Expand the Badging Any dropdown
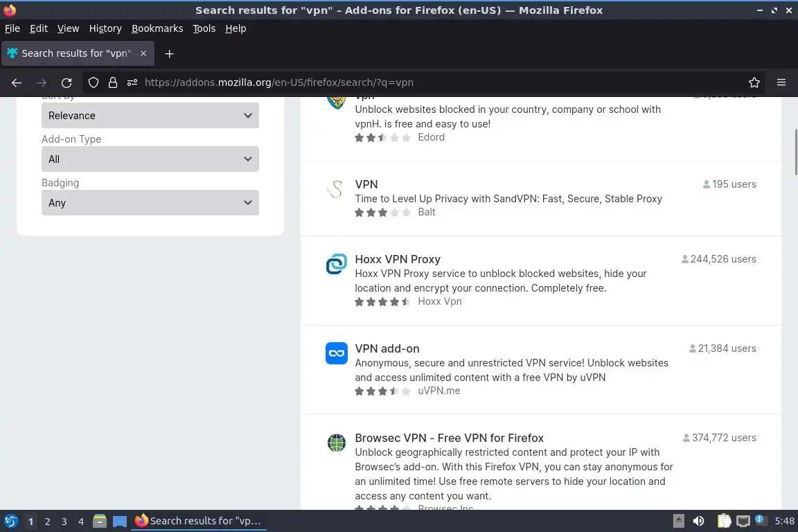 point(150,203)
